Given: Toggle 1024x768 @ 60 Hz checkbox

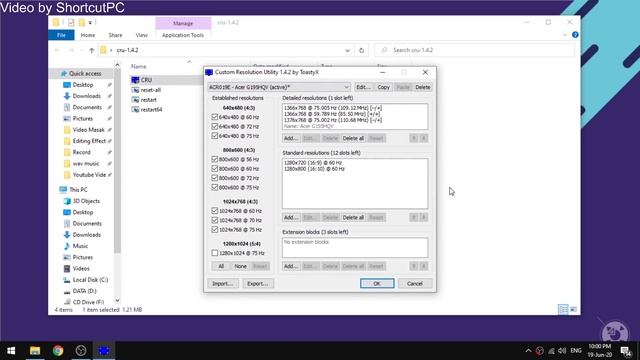Looking at the screenshot, I should [x=215, y=211].
